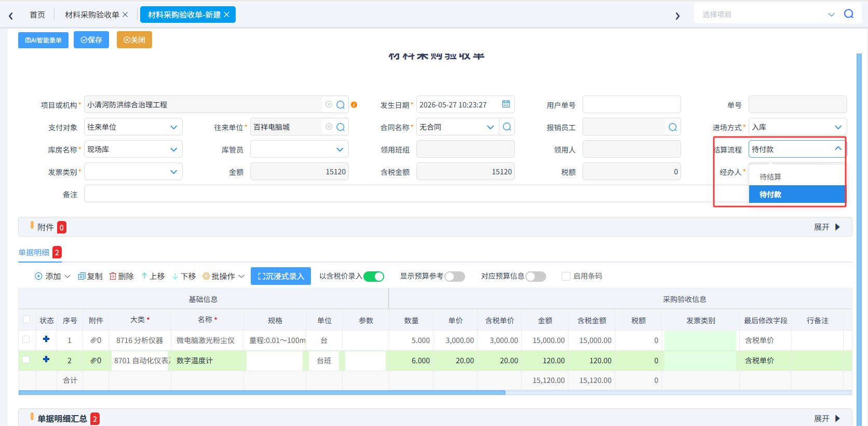The height and width of the screenshot is (426, 868).
Task: Go to the 首页 tab
Action: [x=37, y=15]
